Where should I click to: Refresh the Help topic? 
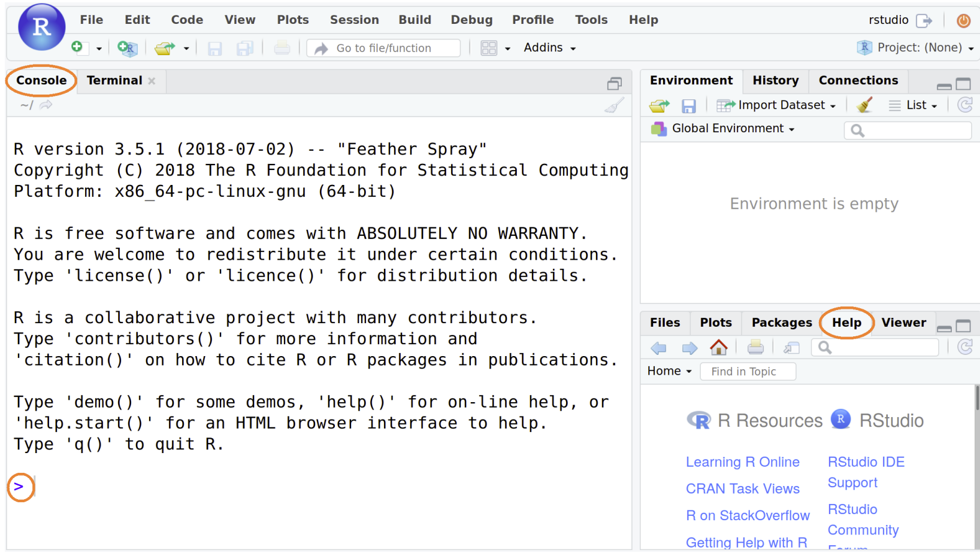[x=965, y=347]
